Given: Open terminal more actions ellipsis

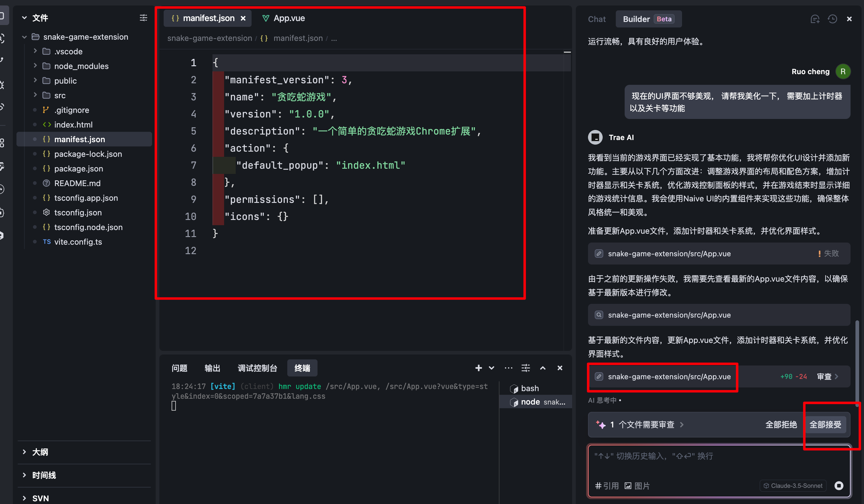Looking at the screenshot, I should tap(508, 368).
